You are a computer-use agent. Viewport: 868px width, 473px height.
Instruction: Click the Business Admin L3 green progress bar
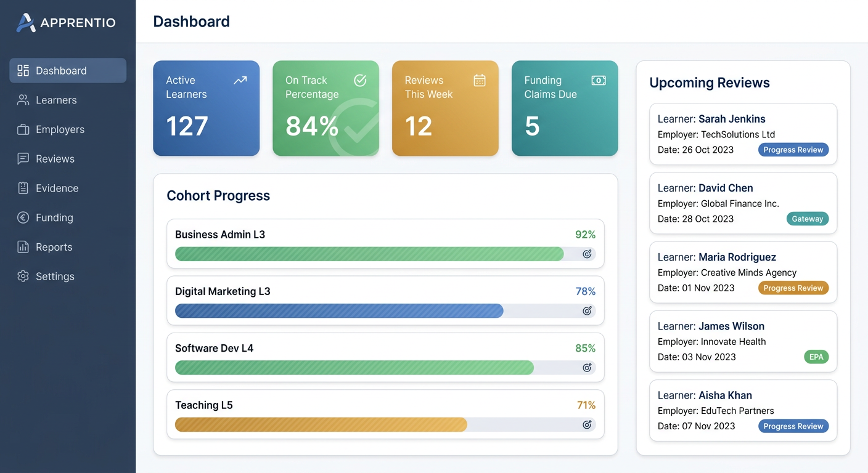369,254
